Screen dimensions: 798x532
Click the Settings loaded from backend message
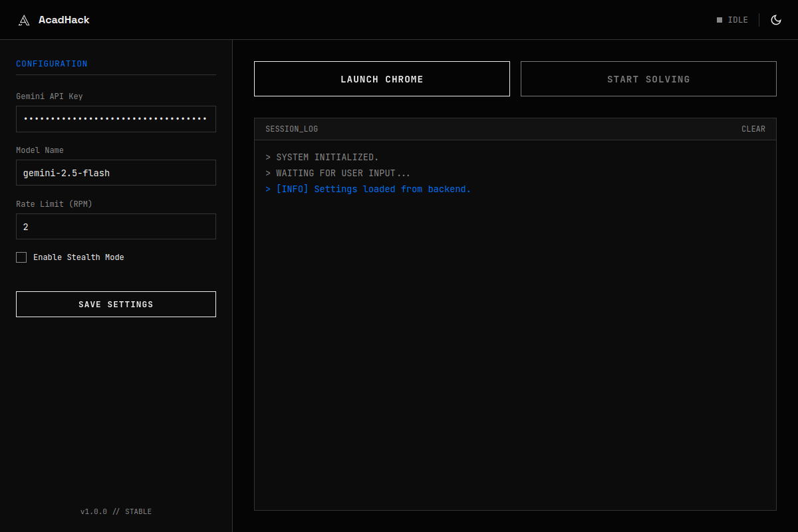click(x=372, y=189)
